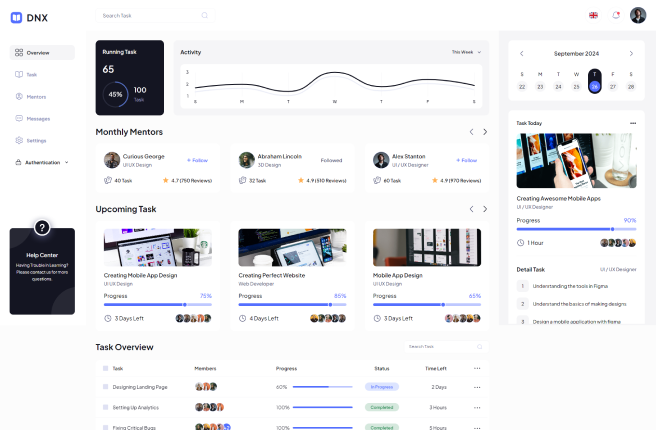The image size is (656, 430).
Task: Open the user profile avatar
Action: [638, 15]
